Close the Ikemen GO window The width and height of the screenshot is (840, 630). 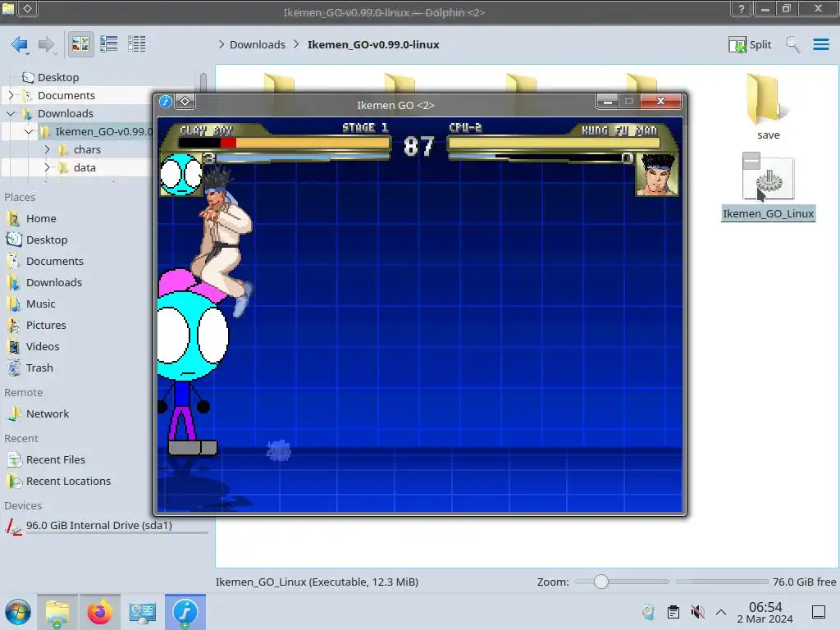(x=661, y=101)
